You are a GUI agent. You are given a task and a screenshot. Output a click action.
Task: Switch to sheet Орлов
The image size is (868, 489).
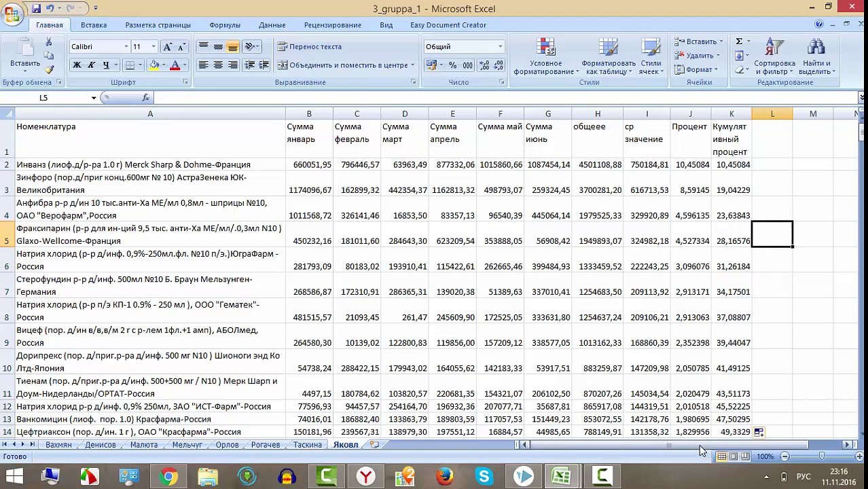pos(228,445)
